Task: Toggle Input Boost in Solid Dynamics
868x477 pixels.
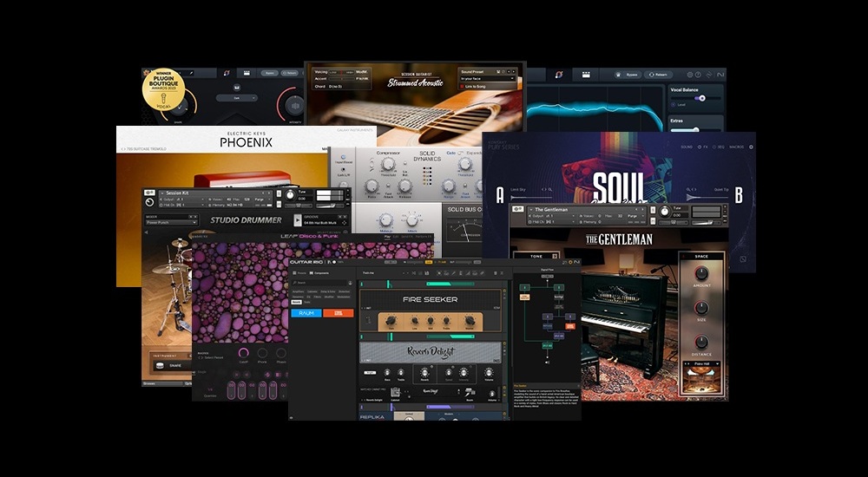Action: pos(343,157)
